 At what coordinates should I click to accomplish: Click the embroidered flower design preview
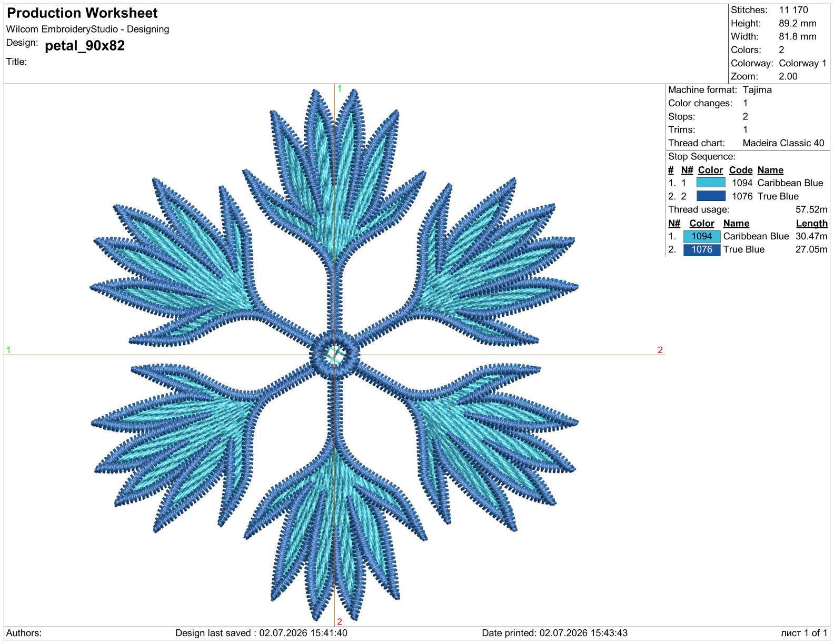334,355
